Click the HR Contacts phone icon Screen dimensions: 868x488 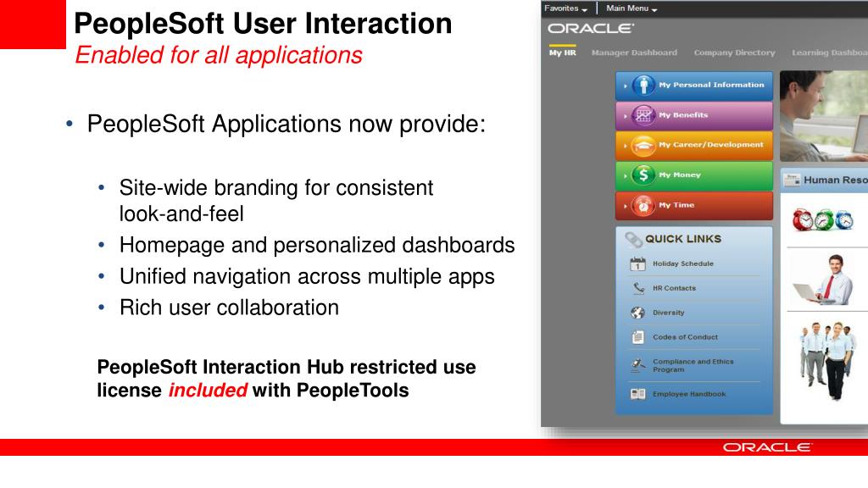(638, 288)
